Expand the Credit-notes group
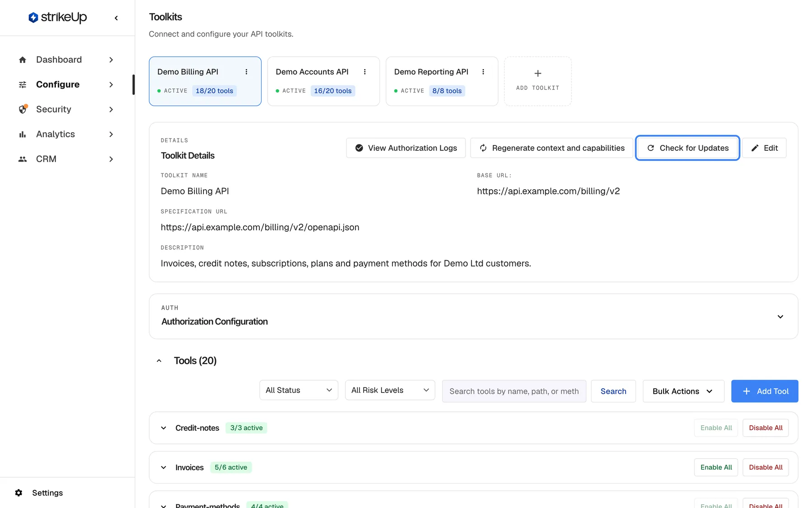The image size is (812, 508). [x=164, y=428]
